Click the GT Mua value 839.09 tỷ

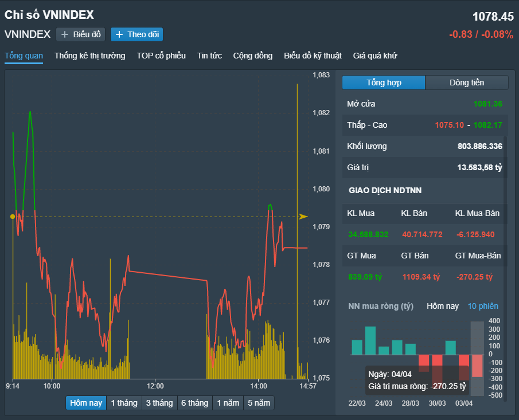[x=365, y=277]
